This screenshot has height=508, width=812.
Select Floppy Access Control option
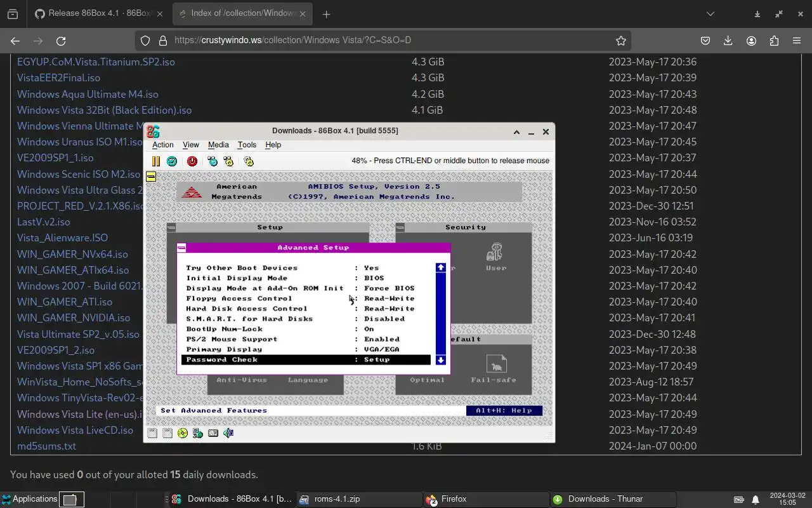point(306,298)
